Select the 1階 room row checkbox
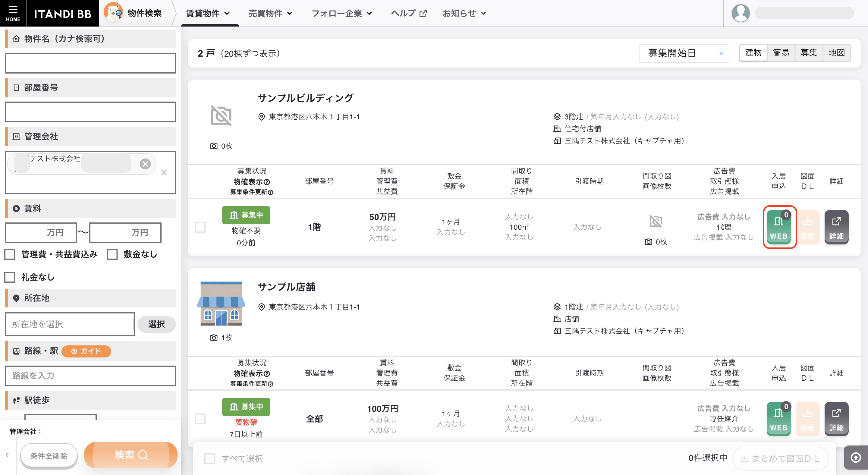 coord(200,227)
